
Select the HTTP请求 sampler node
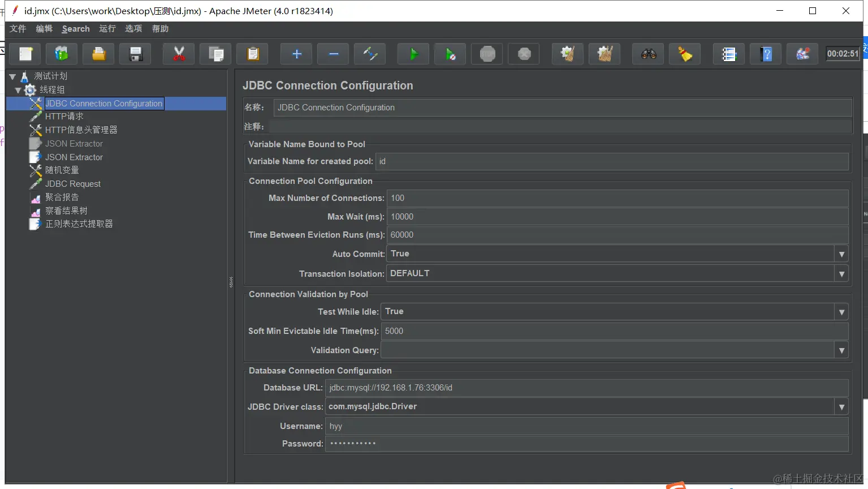point(64,116)
